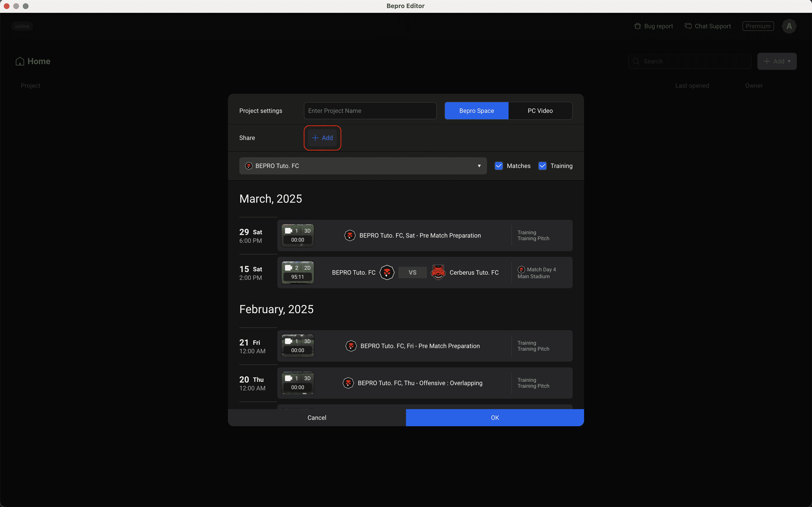Open BEPRO Tuto. FC team dropdown
The image size is (812, 507).
[x=363, y=166]
